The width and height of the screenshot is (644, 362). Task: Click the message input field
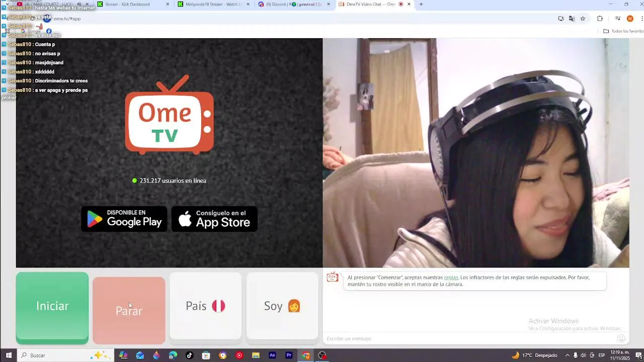[x=470, y=338]
